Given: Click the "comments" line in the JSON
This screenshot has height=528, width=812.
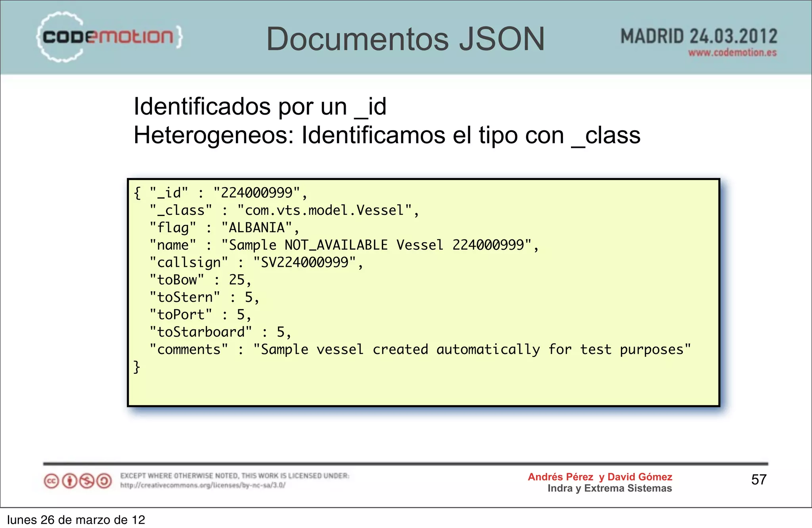Looking at the screenshot, I should 420,350.
